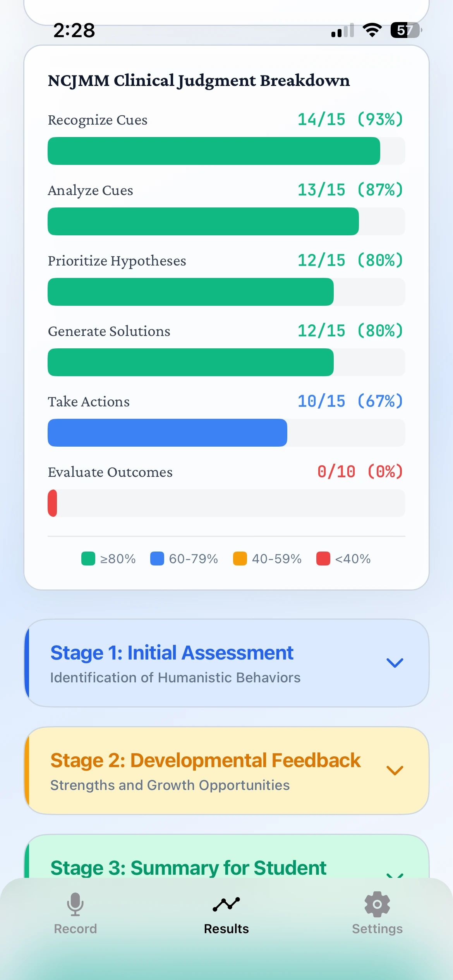Open the Results trend-line icon in navigation

[226, 904]
